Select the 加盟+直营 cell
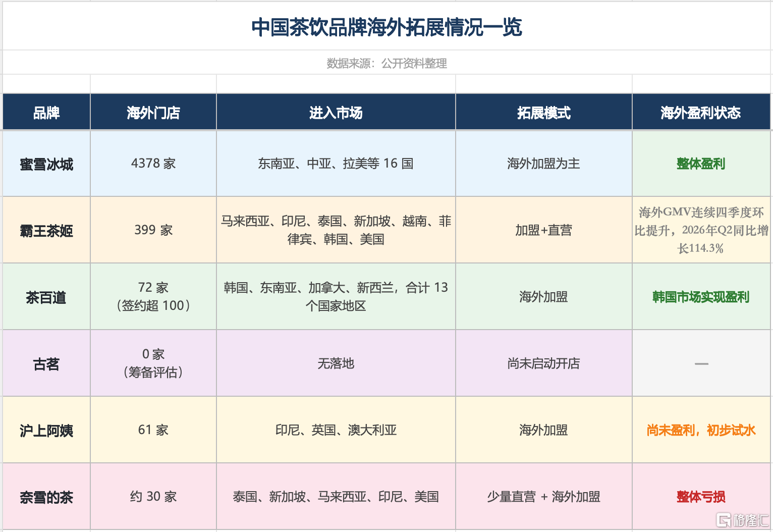This screenshot has width=773, height=532. pos(544,230)
